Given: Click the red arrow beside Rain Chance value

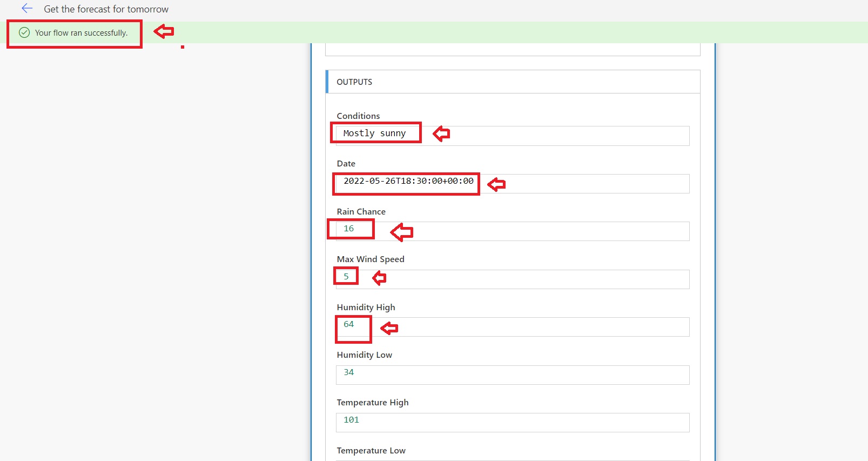Looking at the screenshot, I should point(401,232).
